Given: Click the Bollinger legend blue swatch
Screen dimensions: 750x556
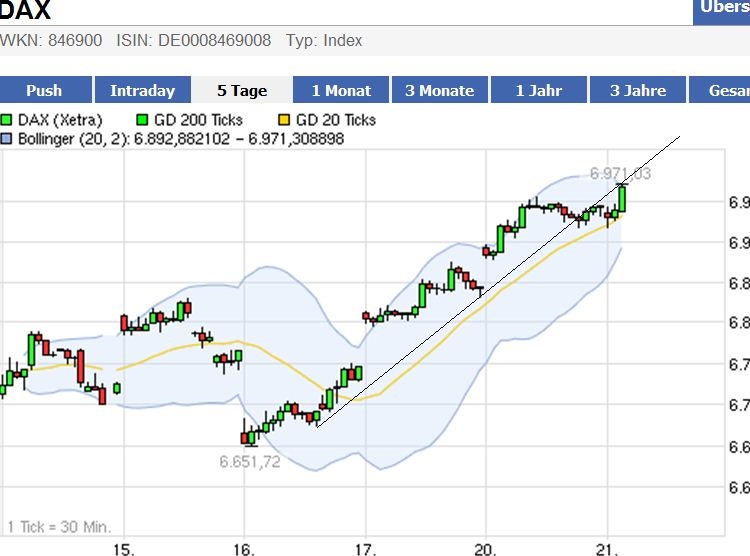Looking at the screenshot, I should click(7, 139).
